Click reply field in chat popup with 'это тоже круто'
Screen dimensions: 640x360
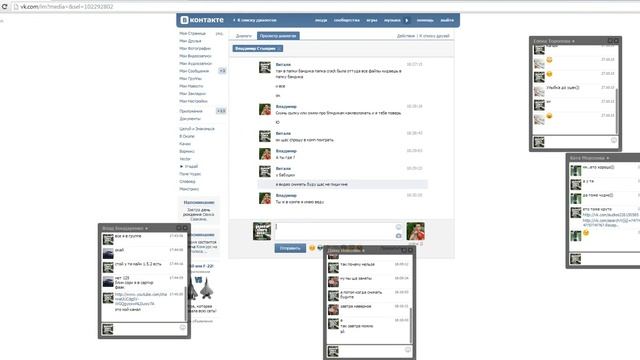(x=604, y=259)
